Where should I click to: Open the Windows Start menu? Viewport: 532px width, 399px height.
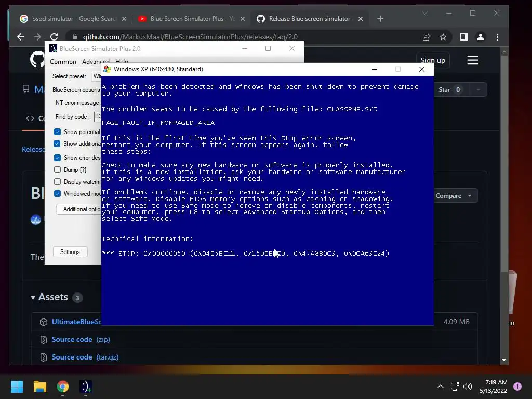17,387
